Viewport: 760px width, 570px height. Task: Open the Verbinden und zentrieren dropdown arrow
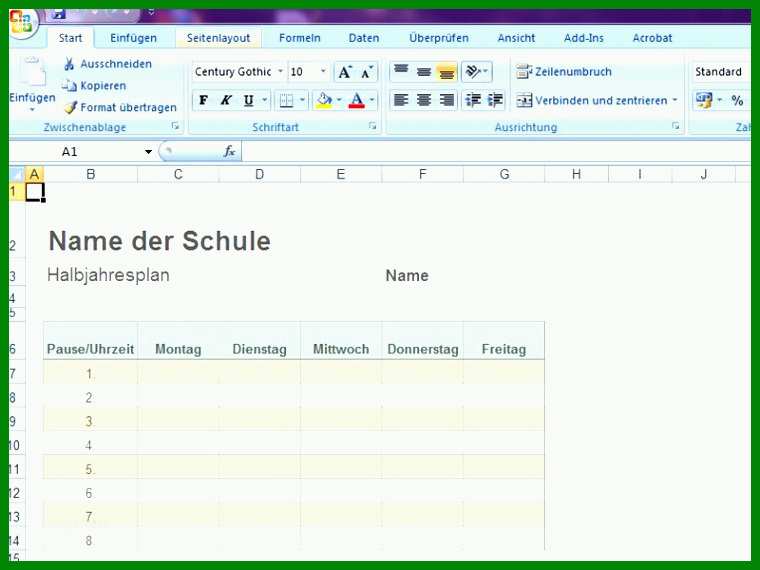pyautogui.click(x=675, y=100)
